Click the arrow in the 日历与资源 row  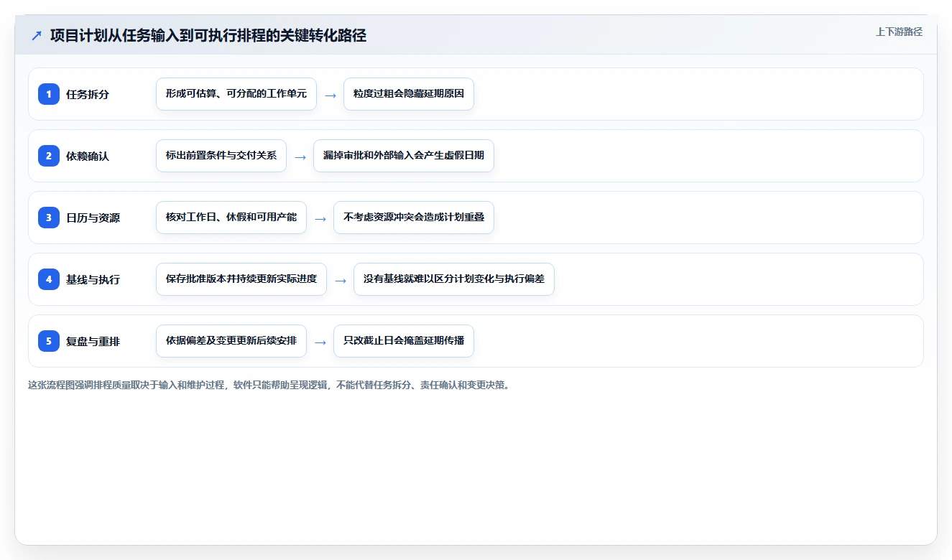click(320, 218)
